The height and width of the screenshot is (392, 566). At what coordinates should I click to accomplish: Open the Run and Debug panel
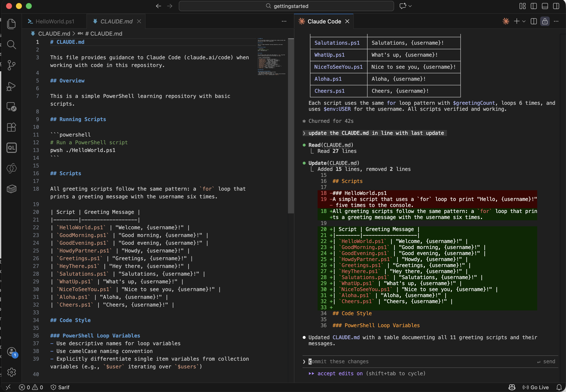point(11,87)
